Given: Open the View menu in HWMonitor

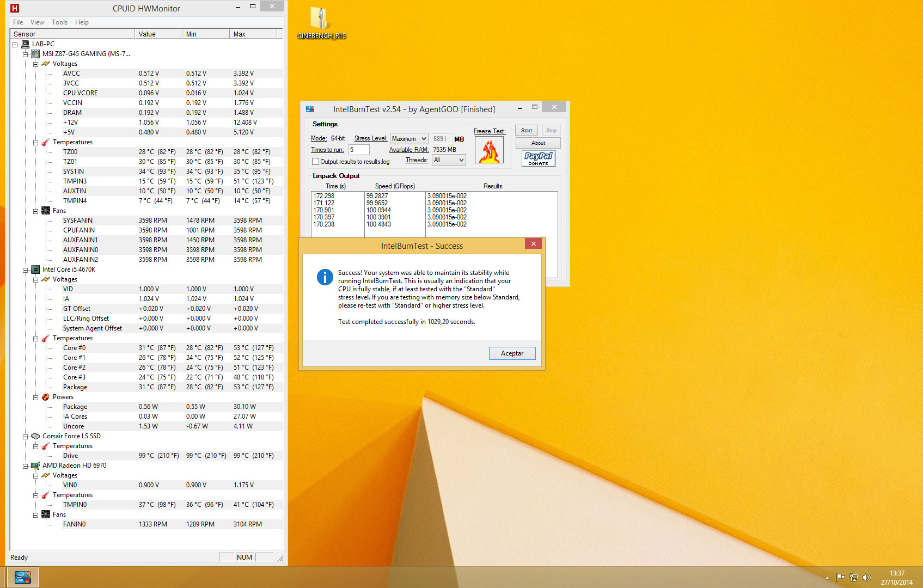Looking at the screenshot, I should tap(37, 22).
